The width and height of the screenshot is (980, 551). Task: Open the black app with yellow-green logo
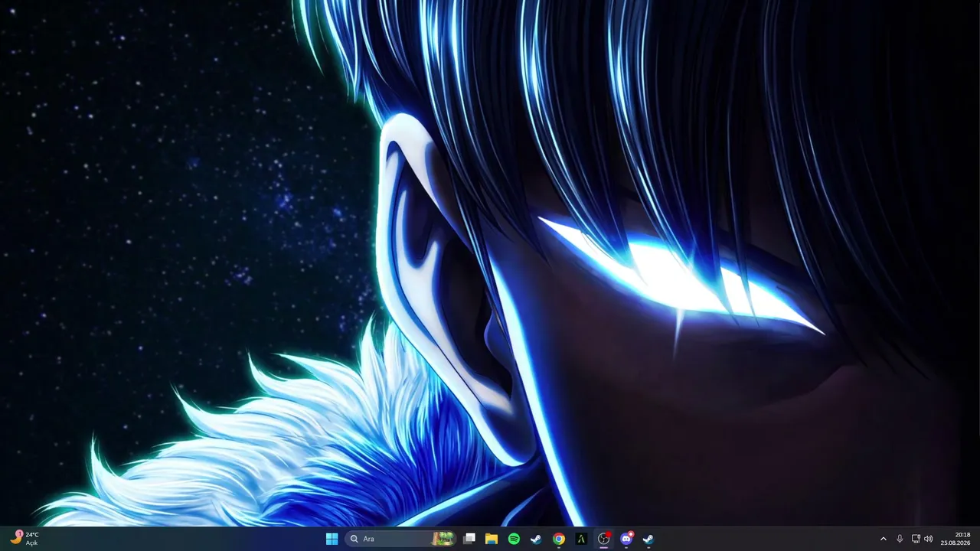click(x=581, y=539)
